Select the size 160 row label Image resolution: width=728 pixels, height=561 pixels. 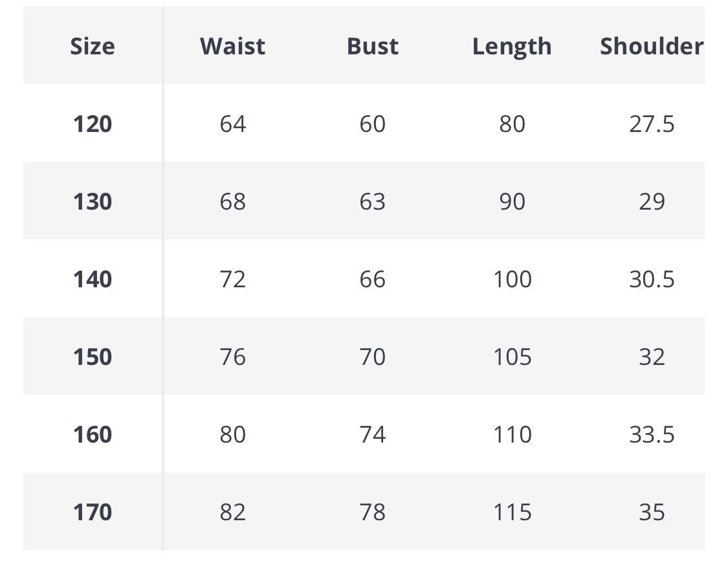(93, 434)
